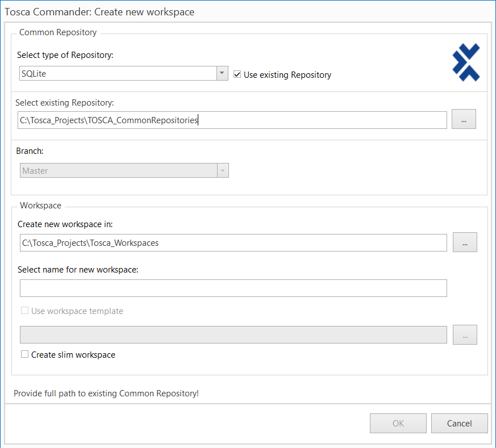Browse for workspace folder with ellipsis button
The width and height of the screenshot is (496, 448).
pyautogui.click(x=465, y=242)
